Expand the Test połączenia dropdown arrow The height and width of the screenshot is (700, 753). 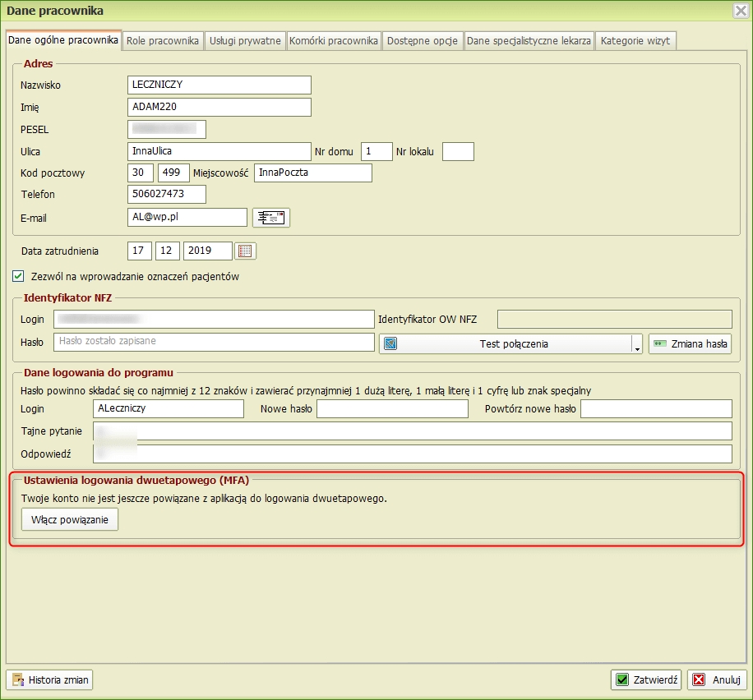pos(637,344)
